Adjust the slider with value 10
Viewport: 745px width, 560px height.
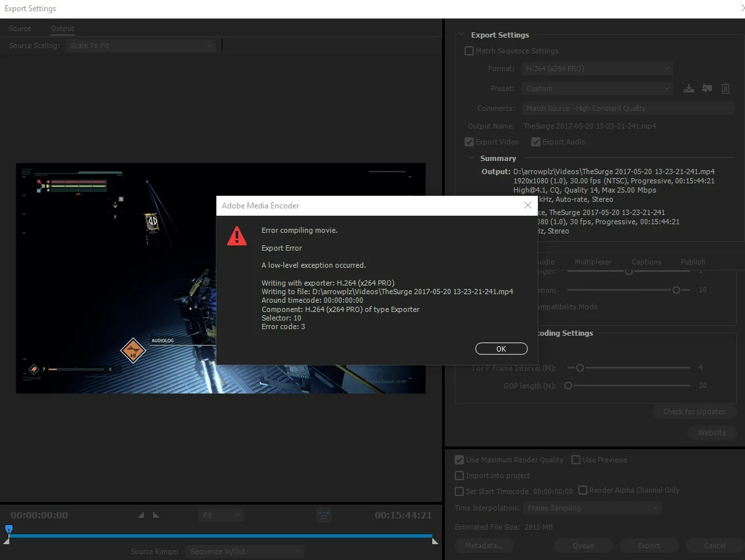tap(676, 290)
